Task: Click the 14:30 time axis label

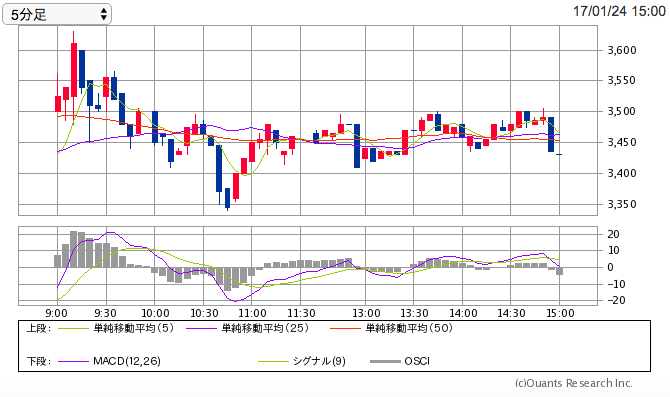Action: pos(511,313)
